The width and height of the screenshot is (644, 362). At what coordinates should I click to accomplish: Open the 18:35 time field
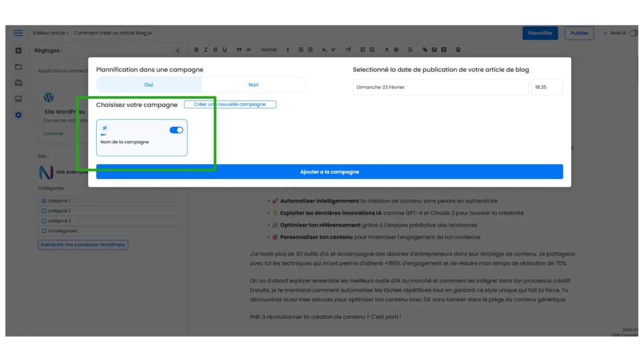pyautogui.click(x=547, y=87)
